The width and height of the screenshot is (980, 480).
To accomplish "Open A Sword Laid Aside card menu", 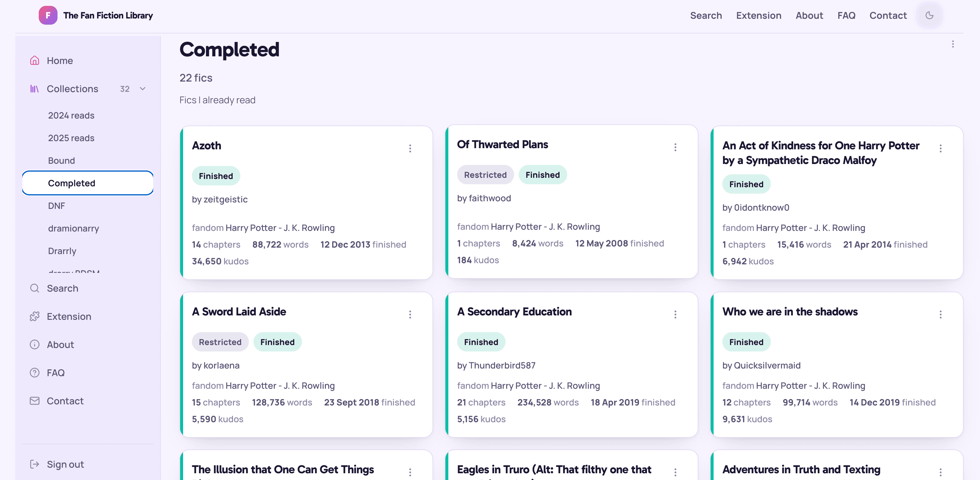I will point(410,315).
